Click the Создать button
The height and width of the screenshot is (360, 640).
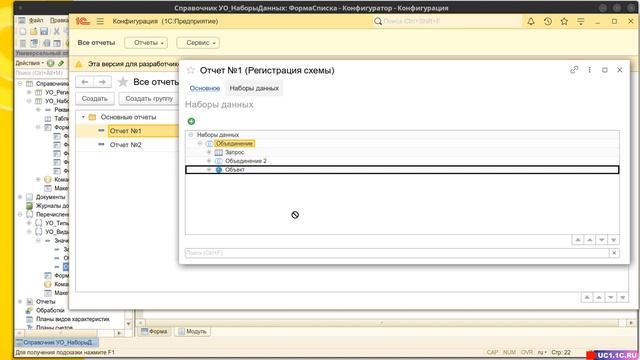[94, 98]
